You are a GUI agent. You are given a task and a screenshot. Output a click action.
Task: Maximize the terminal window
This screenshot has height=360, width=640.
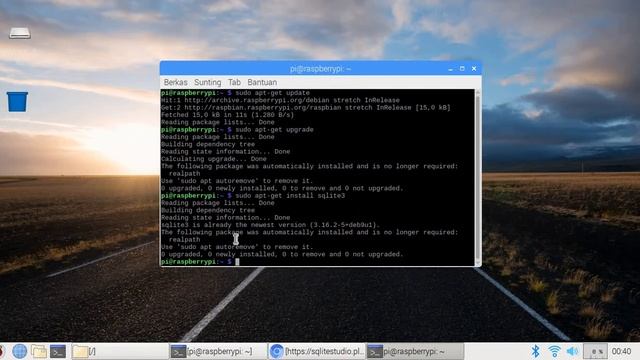(462, 69)
